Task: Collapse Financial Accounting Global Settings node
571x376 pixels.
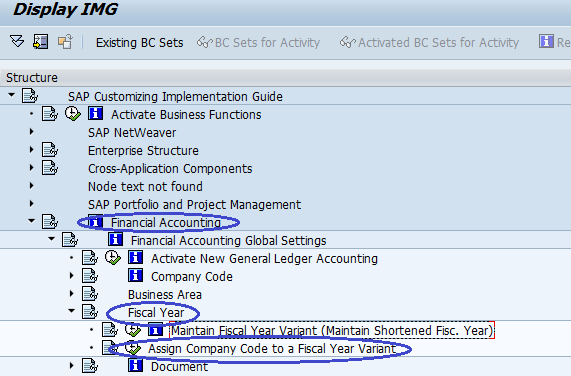Action: pos(52,239)
